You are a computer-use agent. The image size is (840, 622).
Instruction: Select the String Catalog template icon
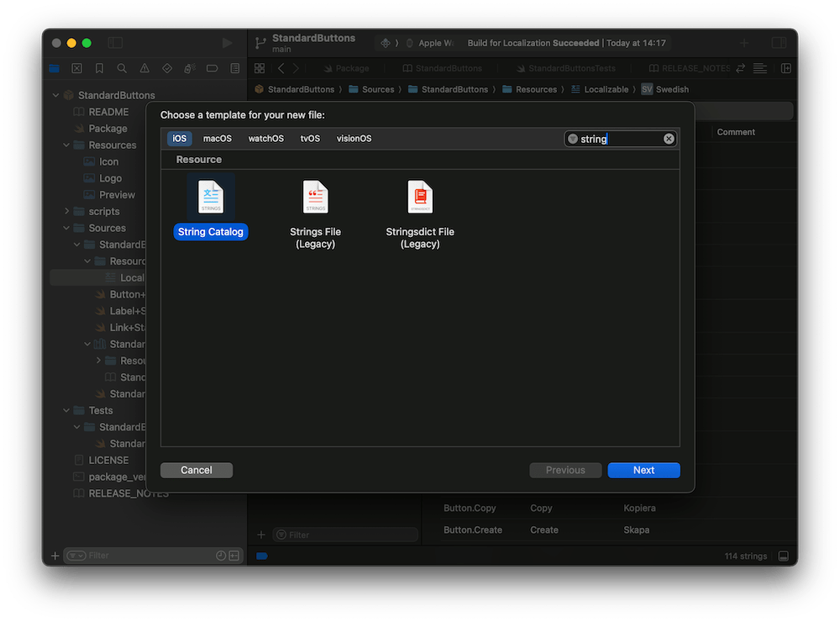[x=211, y=198]
